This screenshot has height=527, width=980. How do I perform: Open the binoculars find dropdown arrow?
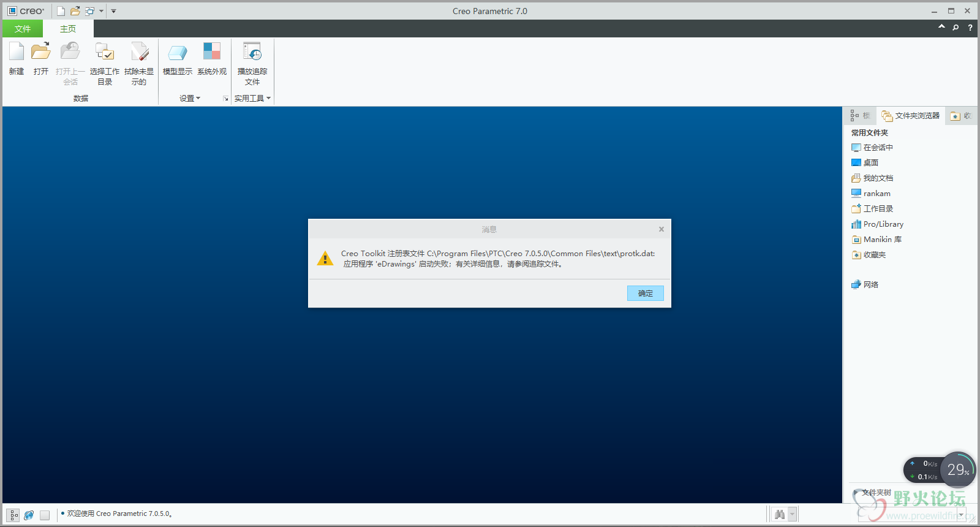pyautogui.click(x=792, y=514)
